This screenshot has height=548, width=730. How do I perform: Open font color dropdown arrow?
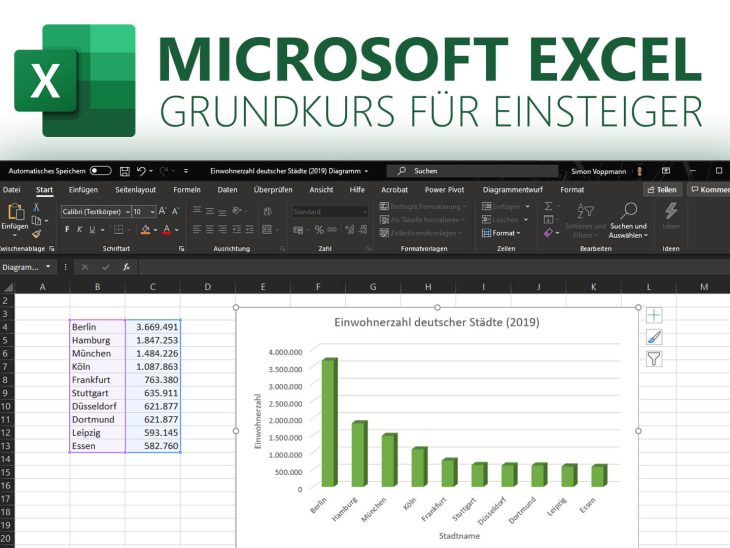(x=177, y=230)
